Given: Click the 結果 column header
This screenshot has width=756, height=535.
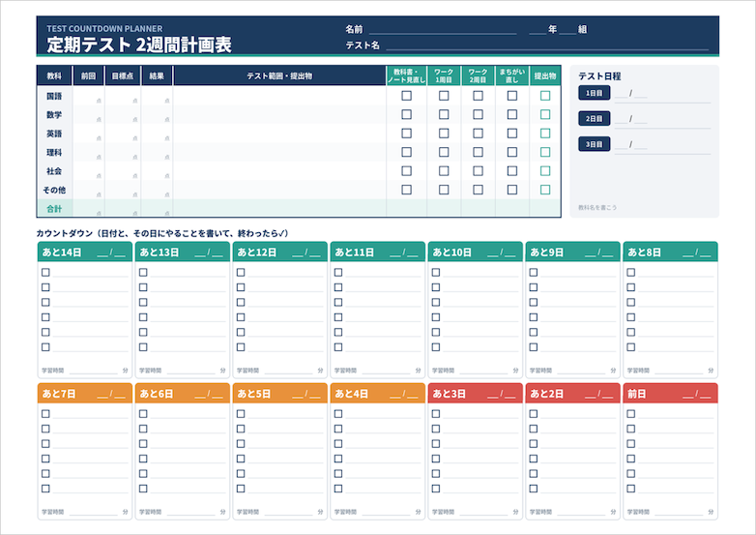Looking at the screenshot, I should point(157,75).
